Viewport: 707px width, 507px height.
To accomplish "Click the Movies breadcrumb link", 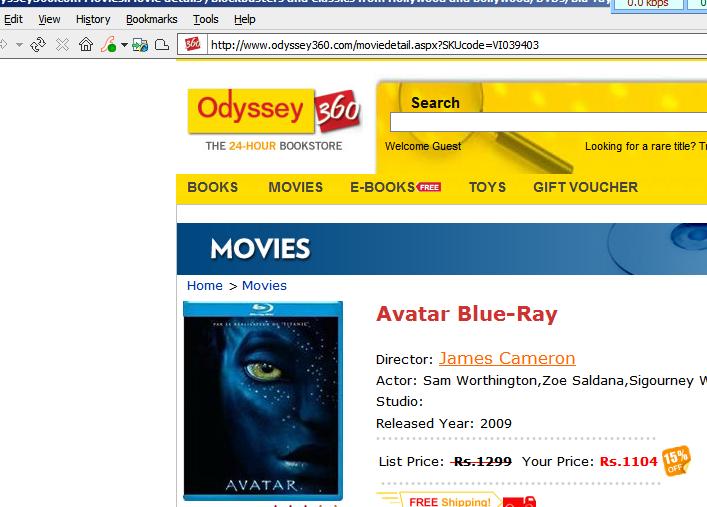I will tap(264, 286).
